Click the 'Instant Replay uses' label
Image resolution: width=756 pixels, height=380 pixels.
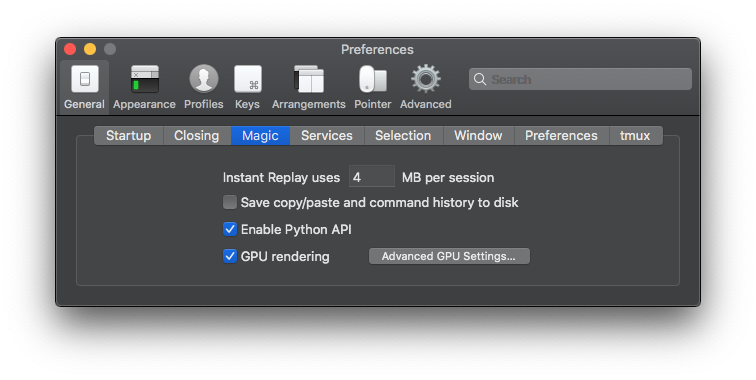coord(281,177)
